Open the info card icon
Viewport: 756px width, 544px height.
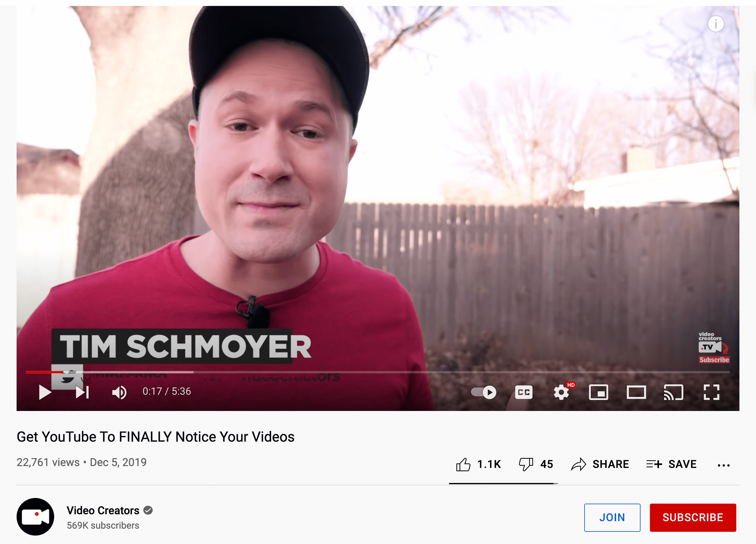(x=716, y=24)
